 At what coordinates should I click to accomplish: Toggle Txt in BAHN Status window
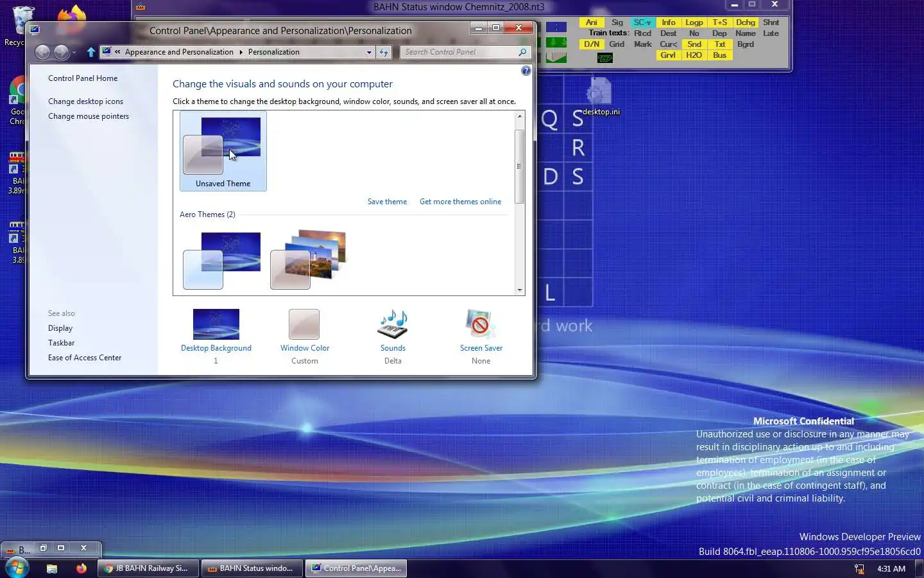(x=720, y=44)
